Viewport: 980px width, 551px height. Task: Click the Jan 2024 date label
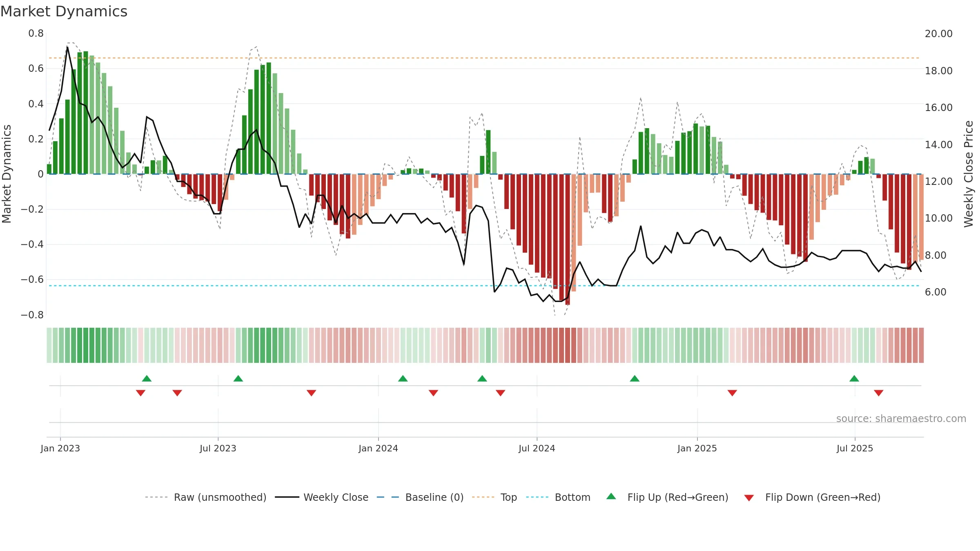379,448
